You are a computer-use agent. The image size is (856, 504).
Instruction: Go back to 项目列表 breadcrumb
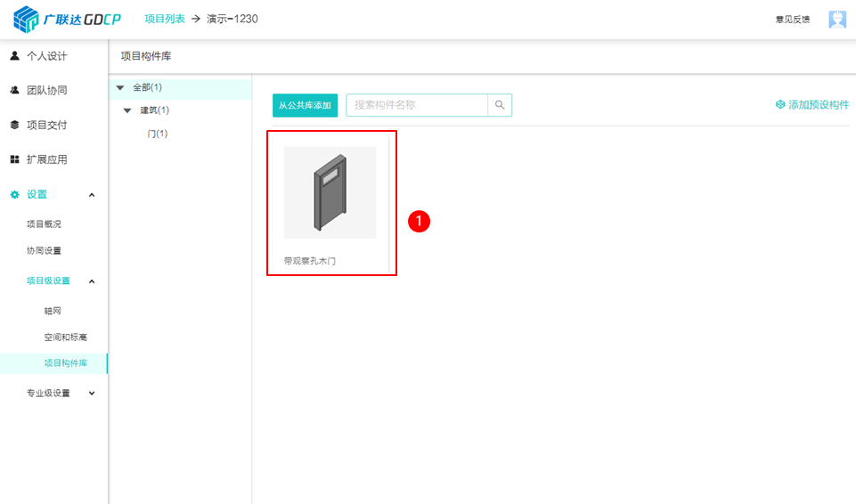[165, 19]
